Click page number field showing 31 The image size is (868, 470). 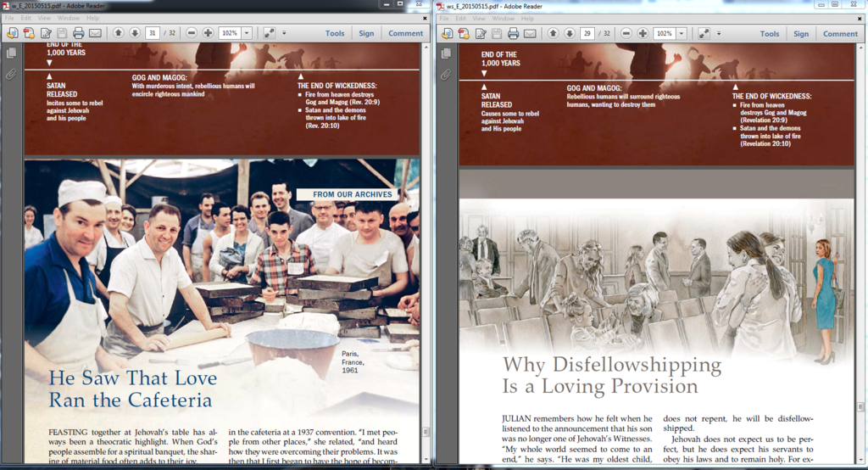[153, 33]
